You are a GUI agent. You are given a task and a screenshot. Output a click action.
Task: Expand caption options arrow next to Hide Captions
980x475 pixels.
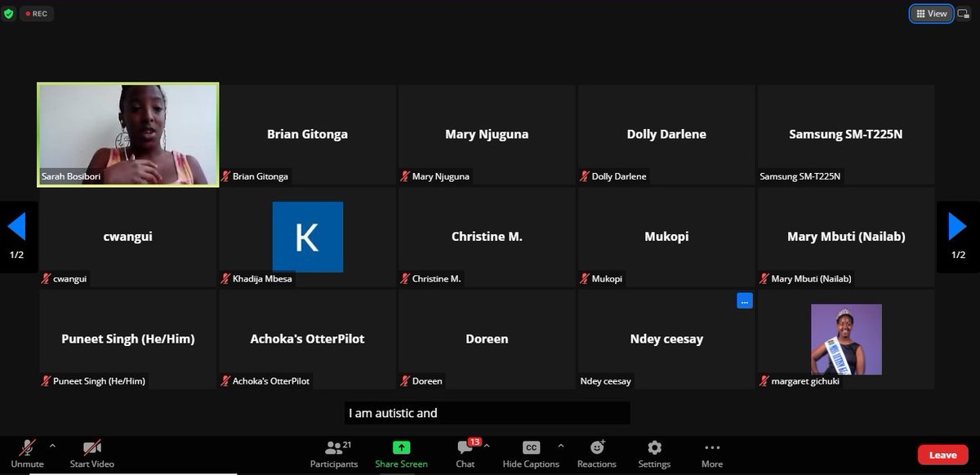click(x=560, y=446)
